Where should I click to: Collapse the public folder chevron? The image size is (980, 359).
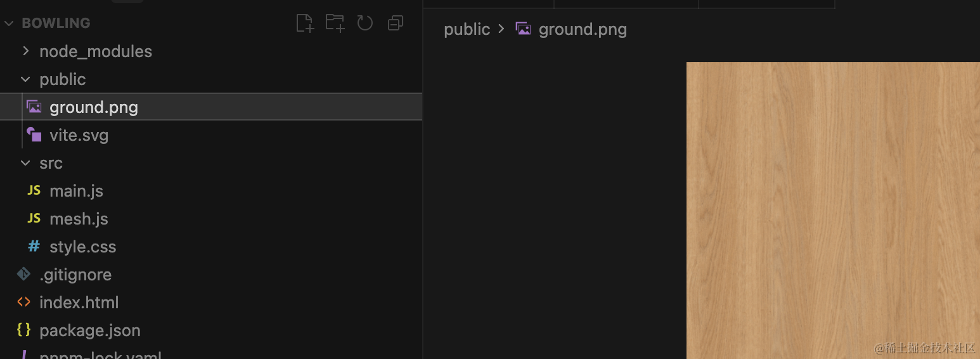pos(25,79)
